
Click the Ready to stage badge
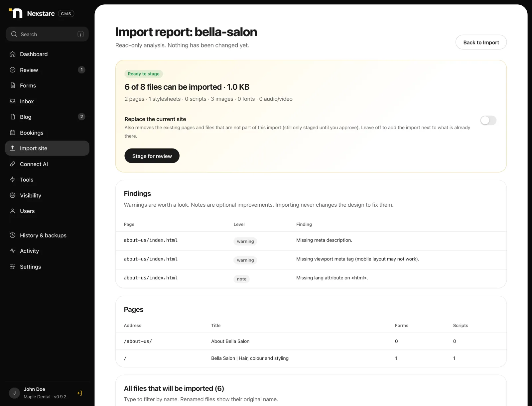(x=144, y=74)
